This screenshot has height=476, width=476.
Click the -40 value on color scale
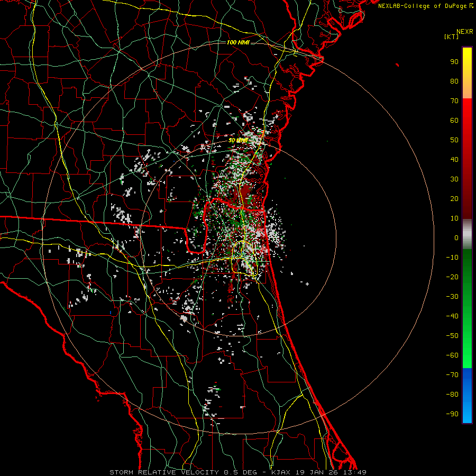452,316
